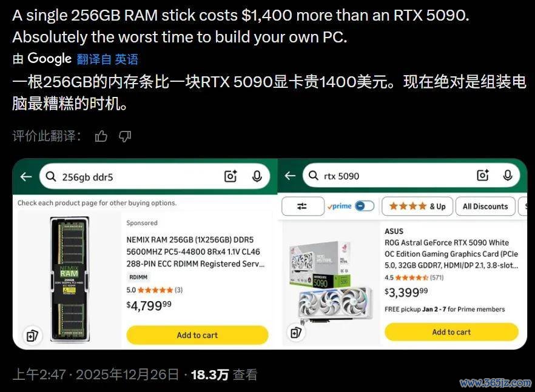The height and width of the screenshot is (392, 535).
Task: Open the NEMIX RAM 256GB product title
Action: pyautogui.click(x=195, y=251)
